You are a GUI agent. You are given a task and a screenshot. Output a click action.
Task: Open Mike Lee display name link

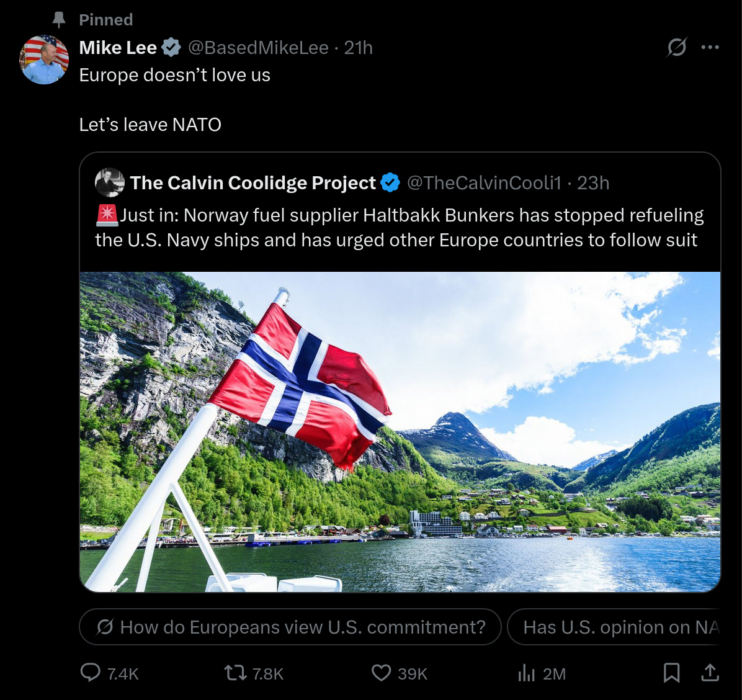118,48
